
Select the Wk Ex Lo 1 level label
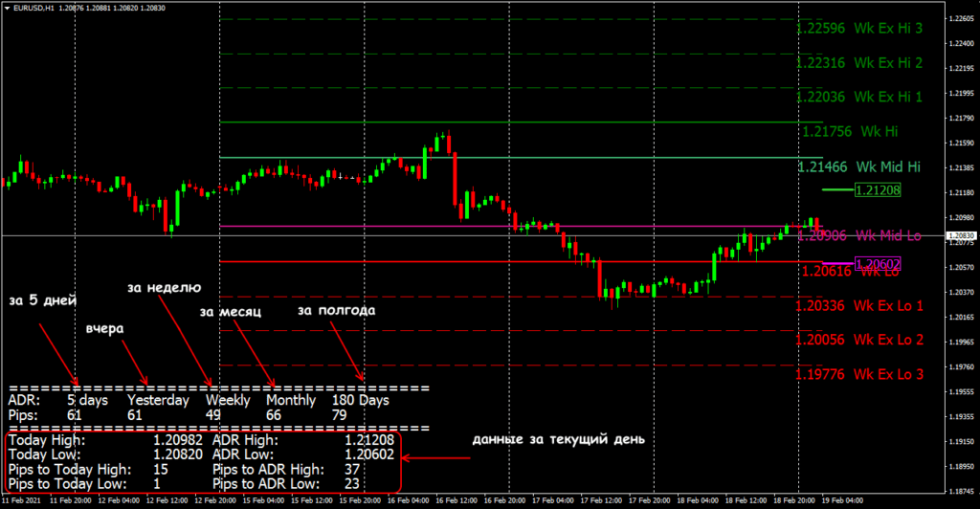pyautogui.click(x=858, y=306)
